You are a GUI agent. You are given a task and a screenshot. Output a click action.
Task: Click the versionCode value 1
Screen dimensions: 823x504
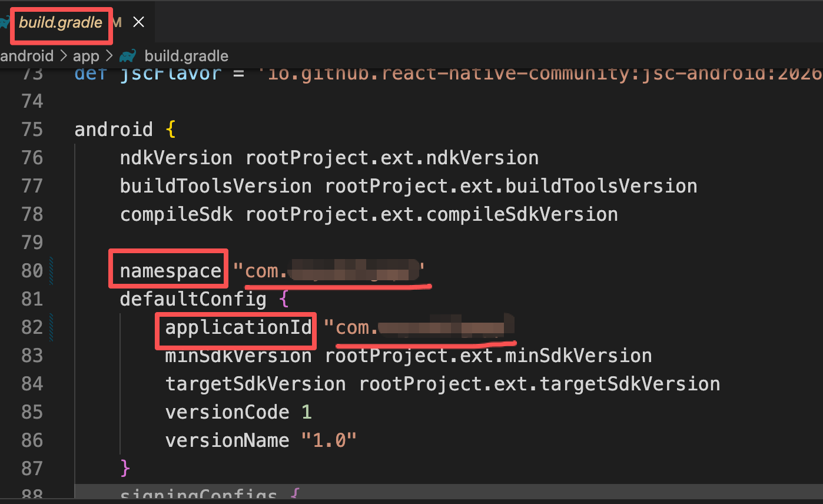click(x=306, y=412)
